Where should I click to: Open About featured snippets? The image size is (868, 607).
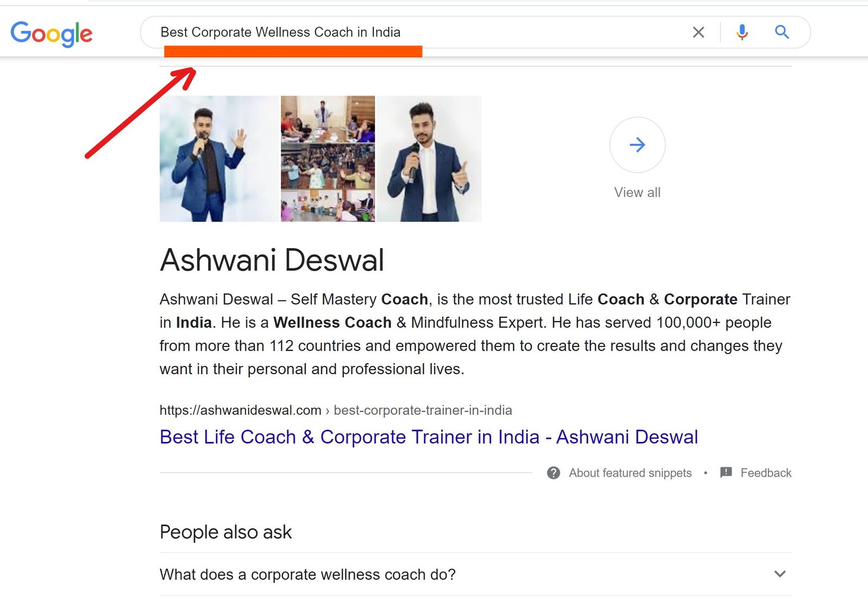(630, 473)
